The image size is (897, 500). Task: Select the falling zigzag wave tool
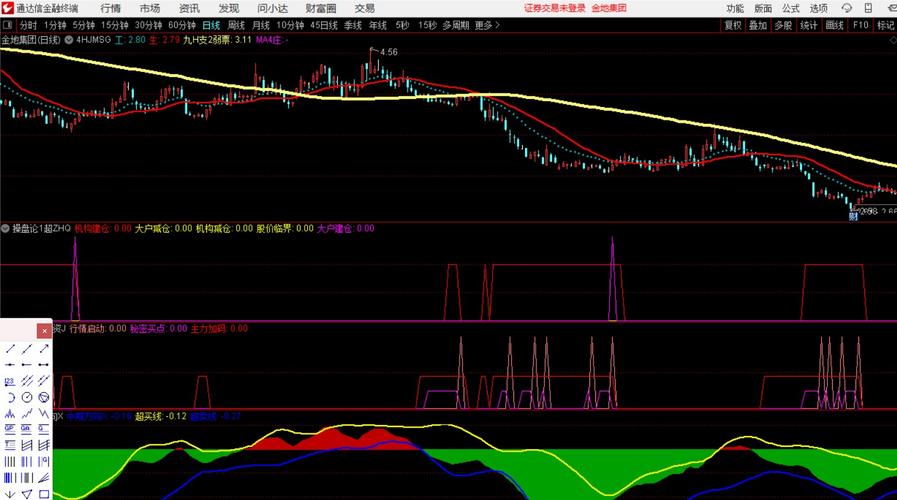[x=43, y=413]
